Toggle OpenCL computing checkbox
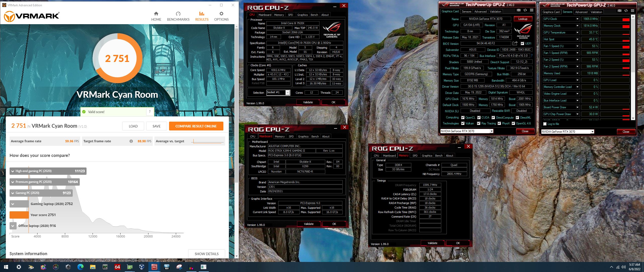The height and width of the screenshot is (272, 644). coord(463,118)
